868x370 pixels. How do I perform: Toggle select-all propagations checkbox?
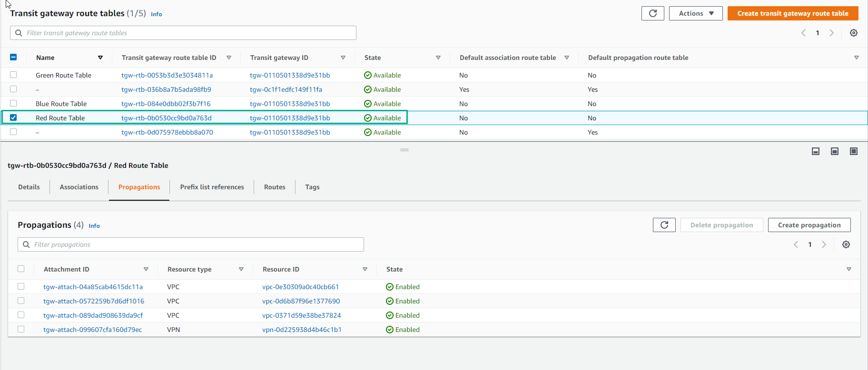point(21,269)
